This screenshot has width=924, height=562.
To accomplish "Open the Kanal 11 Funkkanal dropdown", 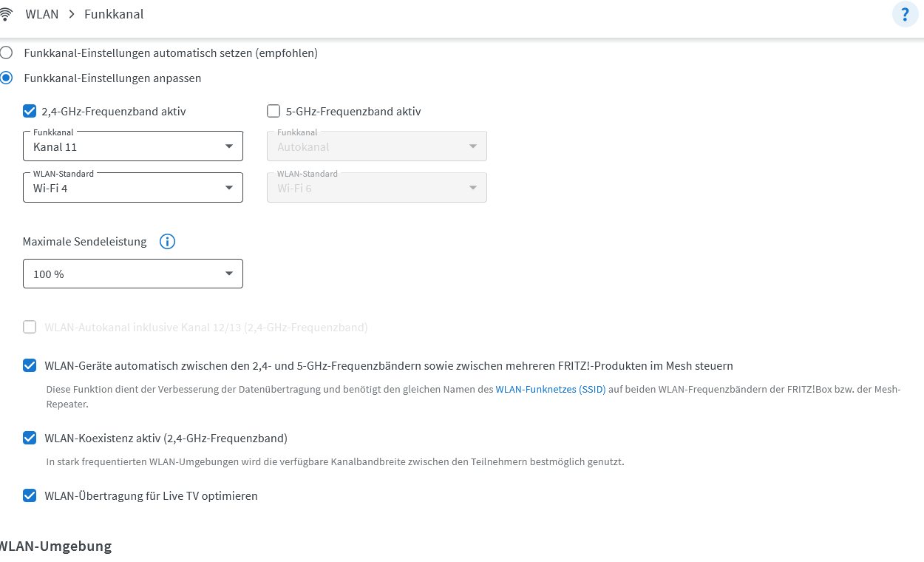I will (133, 146).
